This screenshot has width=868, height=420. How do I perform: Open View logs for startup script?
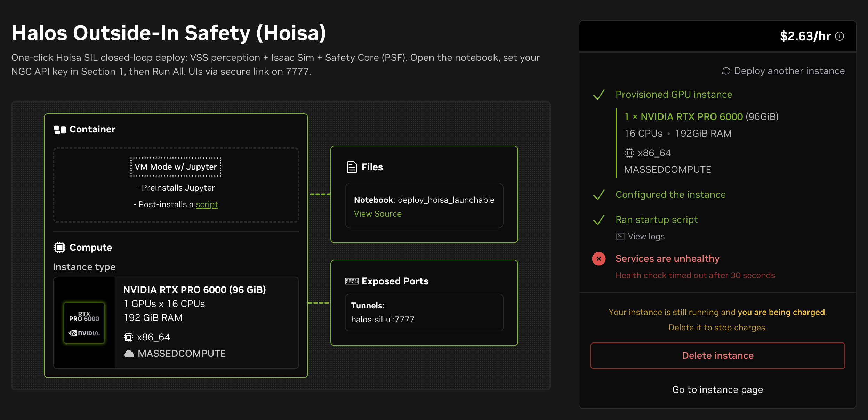click(640, 236)
